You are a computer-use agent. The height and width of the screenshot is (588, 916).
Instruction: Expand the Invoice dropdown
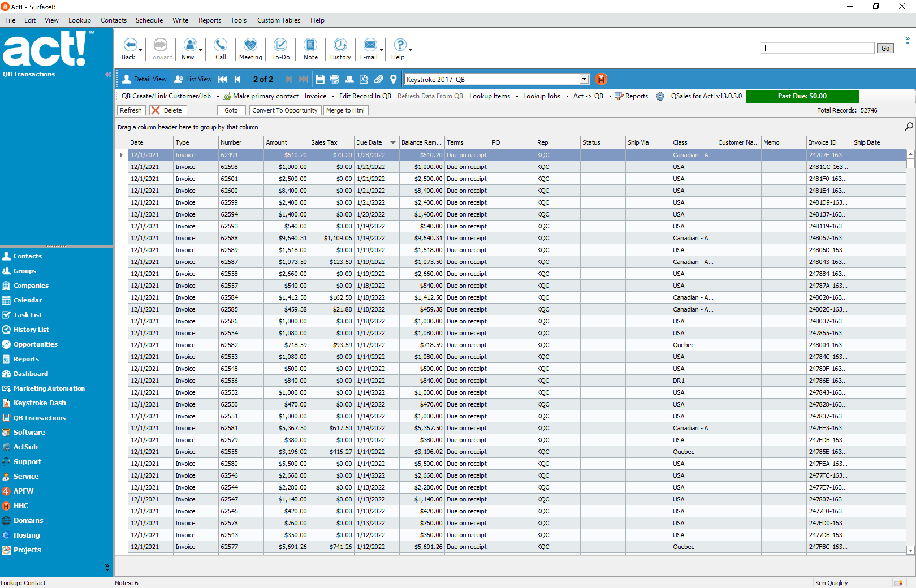(x=333, y=96)
